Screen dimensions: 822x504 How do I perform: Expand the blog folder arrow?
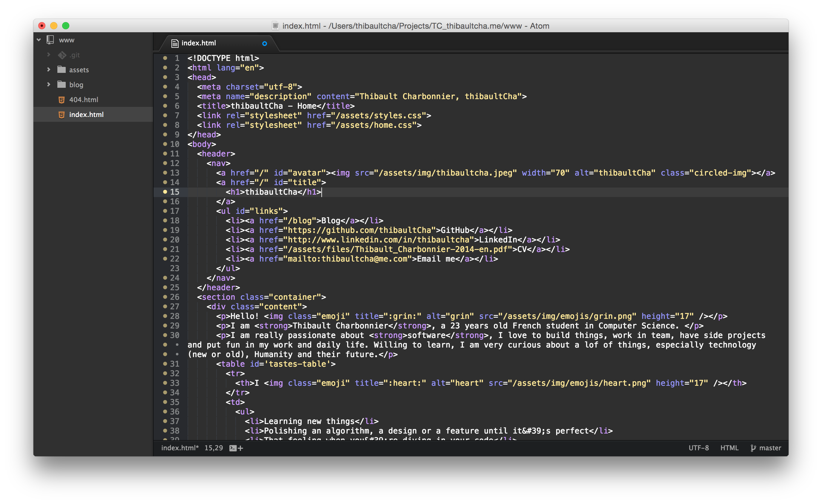click(49, 84)
